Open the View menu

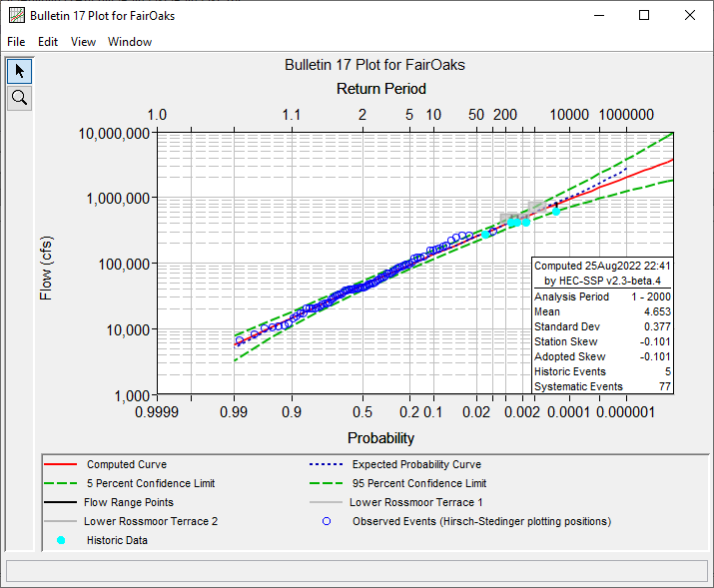[84, 42]
